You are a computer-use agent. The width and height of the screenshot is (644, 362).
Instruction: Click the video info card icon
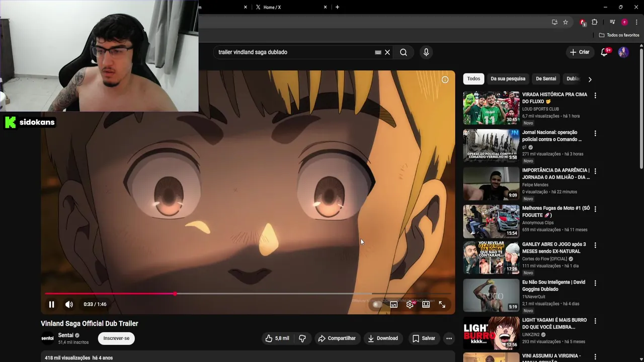click(445, 79)
